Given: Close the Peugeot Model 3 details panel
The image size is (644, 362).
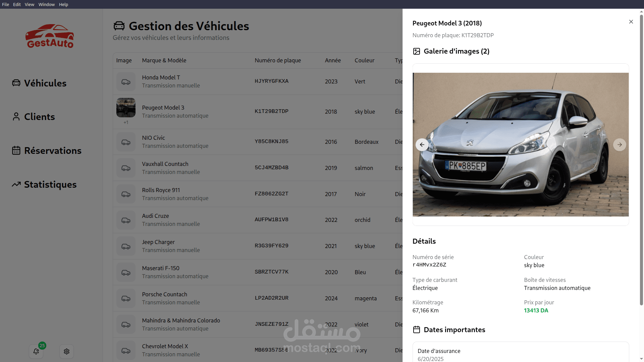Looking at the screenshot, I should [x=631, y=22].
